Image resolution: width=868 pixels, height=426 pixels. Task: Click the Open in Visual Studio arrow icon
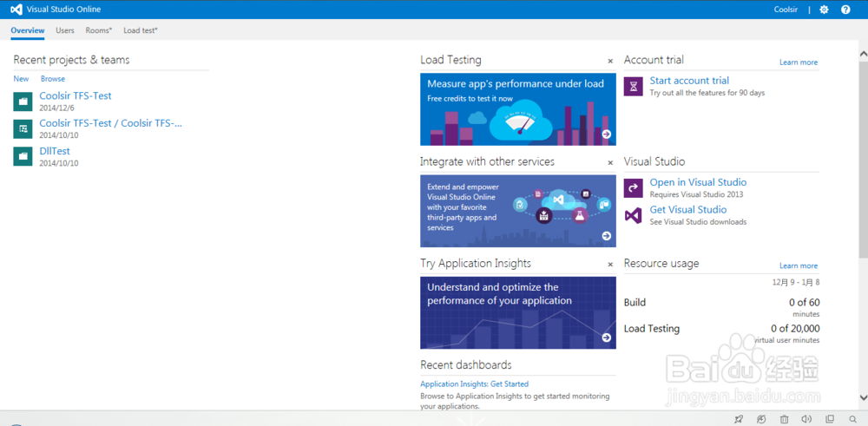coord(634,188)
